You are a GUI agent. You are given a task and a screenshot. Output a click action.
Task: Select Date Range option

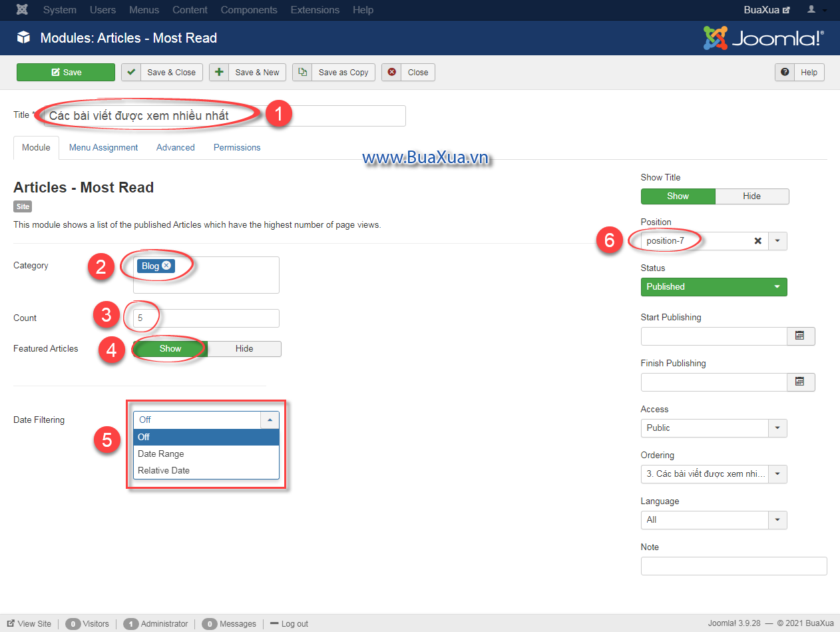pyautogui.click(x=206, y=454)
